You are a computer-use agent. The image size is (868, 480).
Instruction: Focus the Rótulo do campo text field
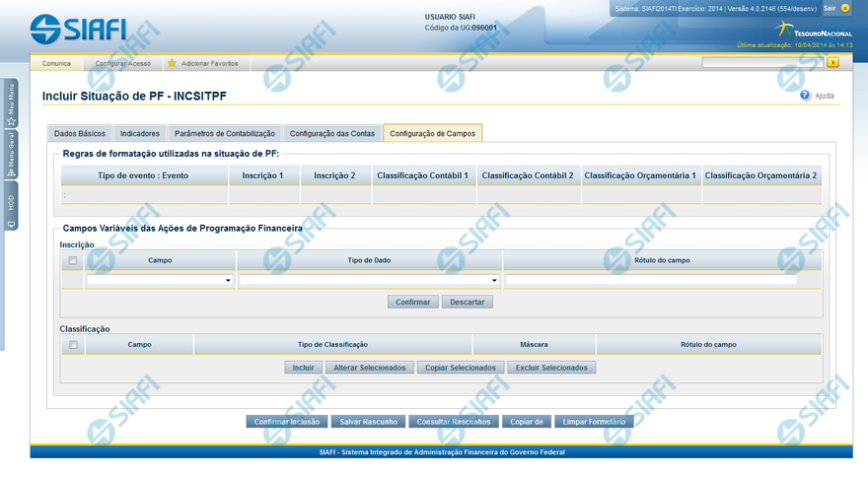pos(651,281)
